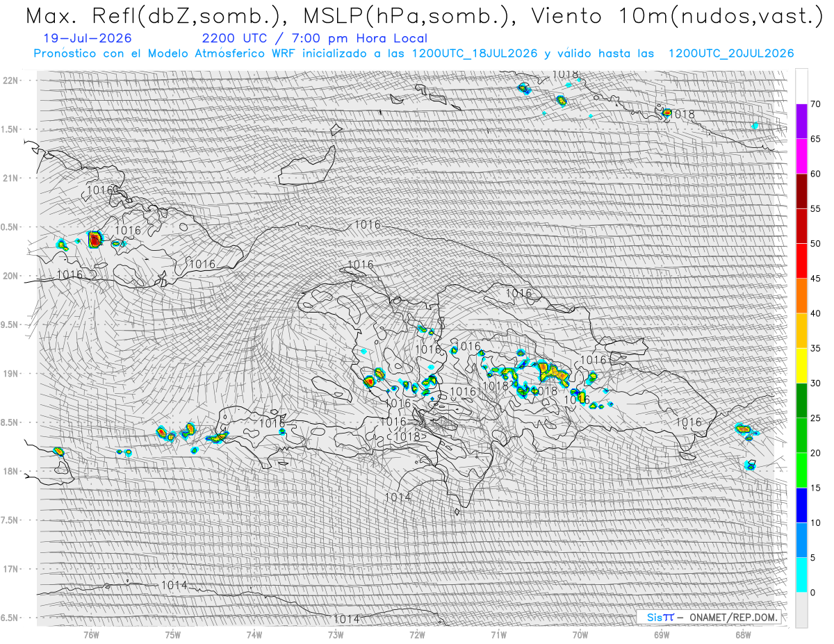Click the purple 65–70 dBZ color band
834x644 pixels.
(x=801, y=122)
